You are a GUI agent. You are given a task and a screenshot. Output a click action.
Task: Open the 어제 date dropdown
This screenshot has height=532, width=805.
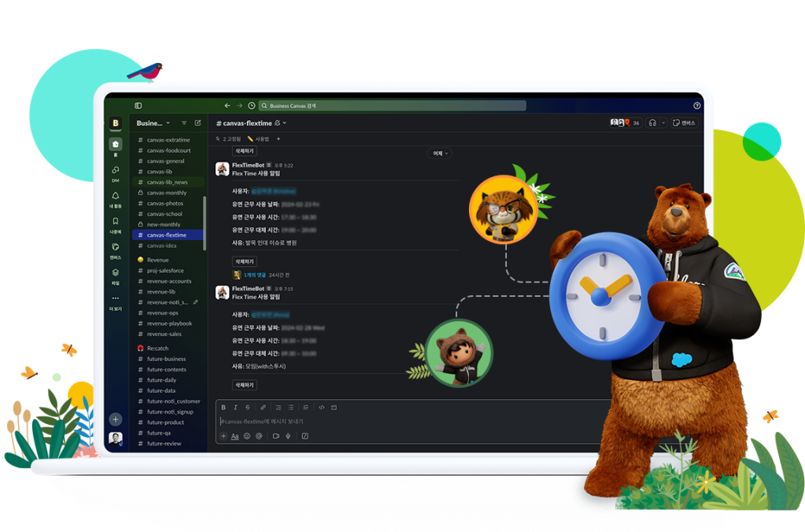pos(439,153)
